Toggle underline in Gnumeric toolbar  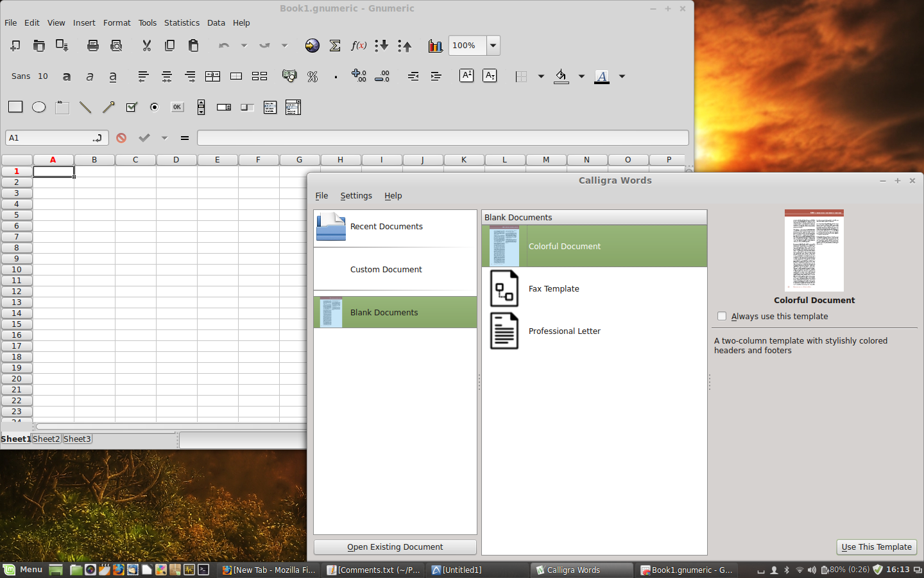pos(113,76)
